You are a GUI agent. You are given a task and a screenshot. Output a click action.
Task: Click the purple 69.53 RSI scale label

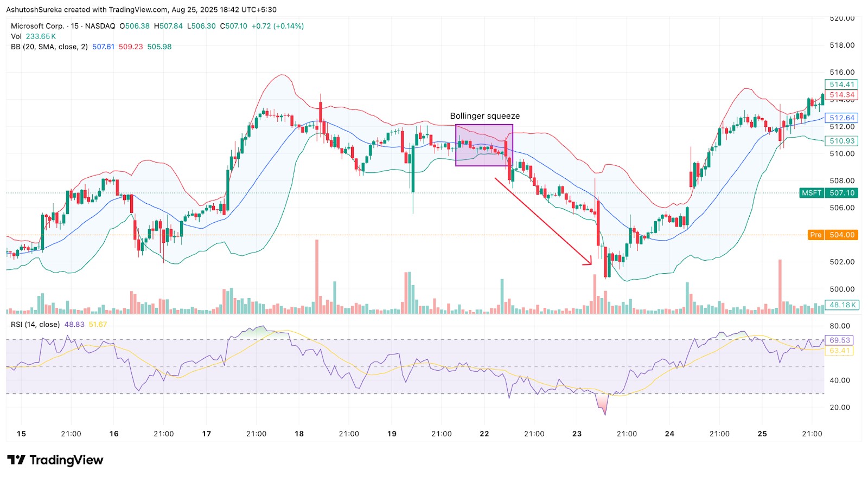point(839,340)
